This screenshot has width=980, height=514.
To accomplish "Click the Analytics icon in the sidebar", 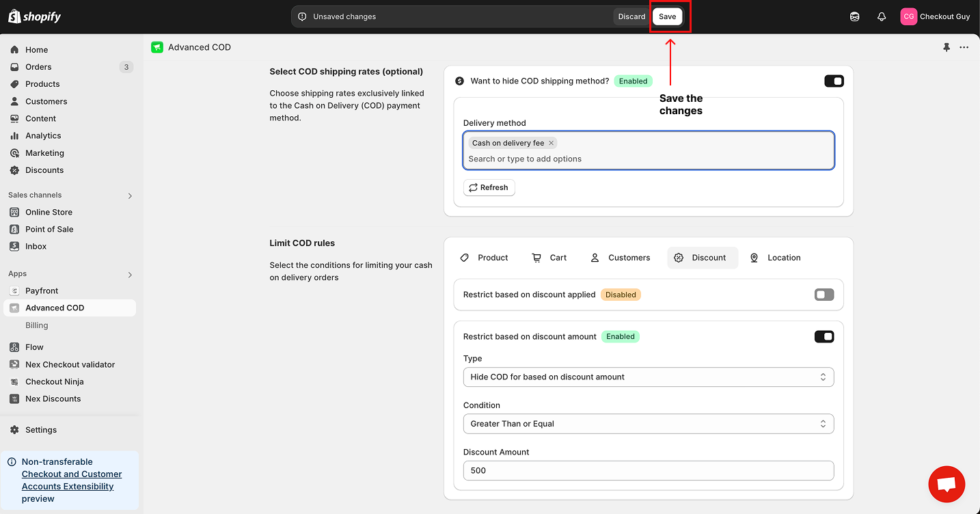I will [x=15, y=136].
